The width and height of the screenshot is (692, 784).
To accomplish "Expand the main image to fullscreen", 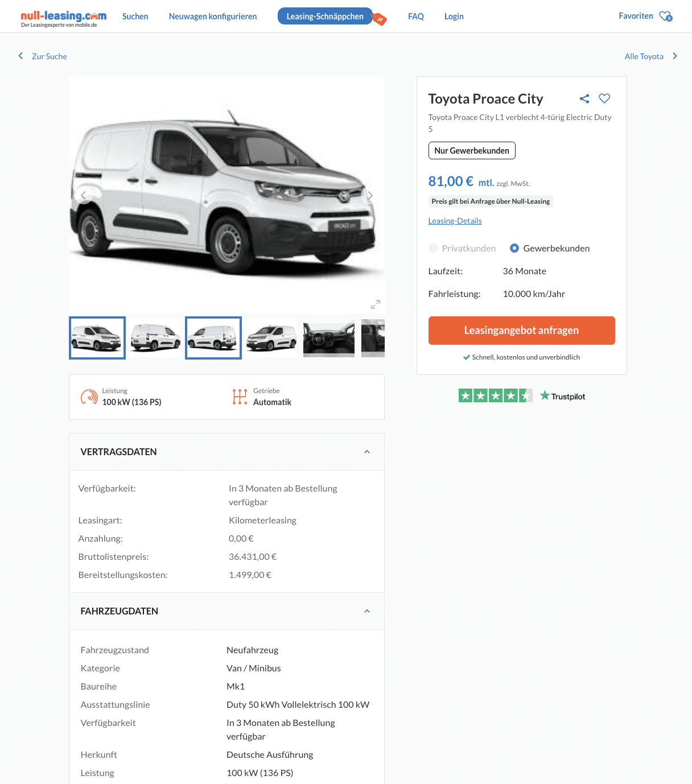I will (x=376, y=304).
